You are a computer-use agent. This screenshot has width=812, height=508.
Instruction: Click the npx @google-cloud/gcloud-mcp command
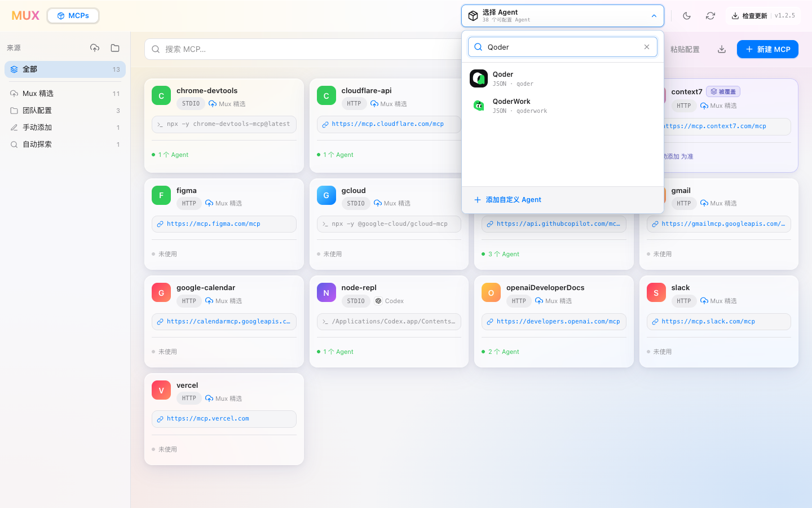[x=389, y=224]
